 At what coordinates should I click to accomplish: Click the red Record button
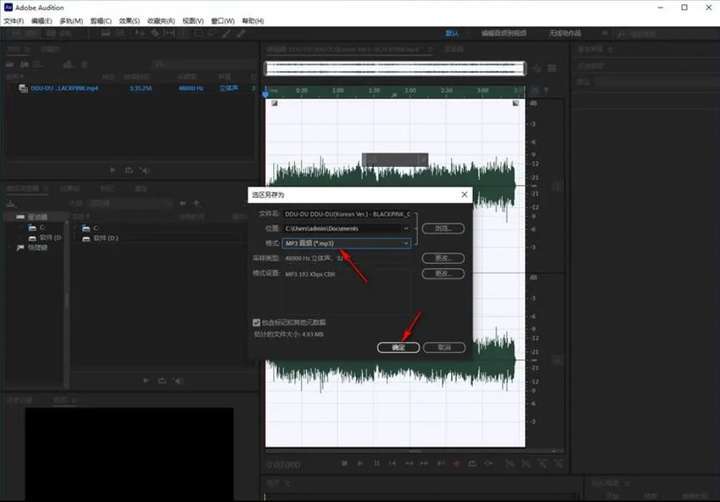click(x=456, y=464)
